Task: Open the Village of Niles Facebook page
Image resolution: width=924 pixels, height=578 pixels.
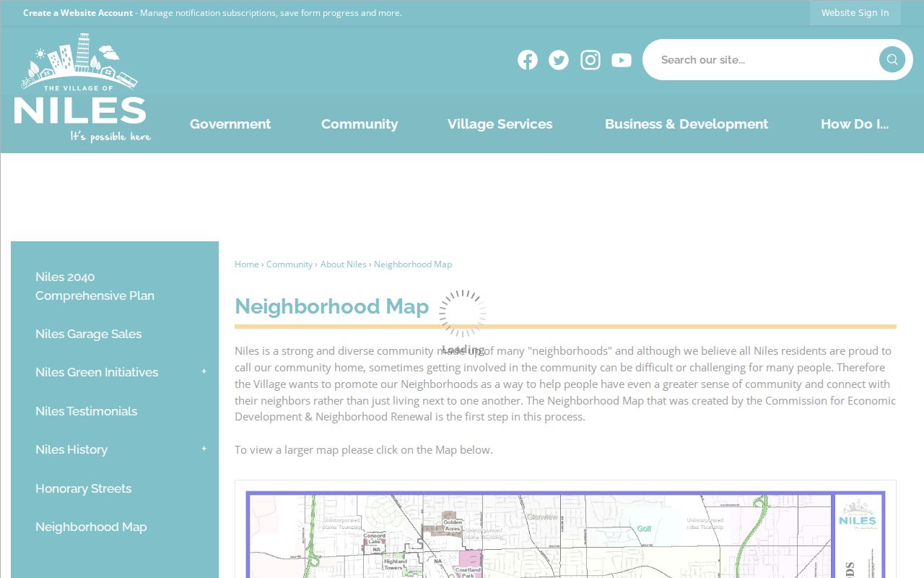Action: [x=528, y=60]
